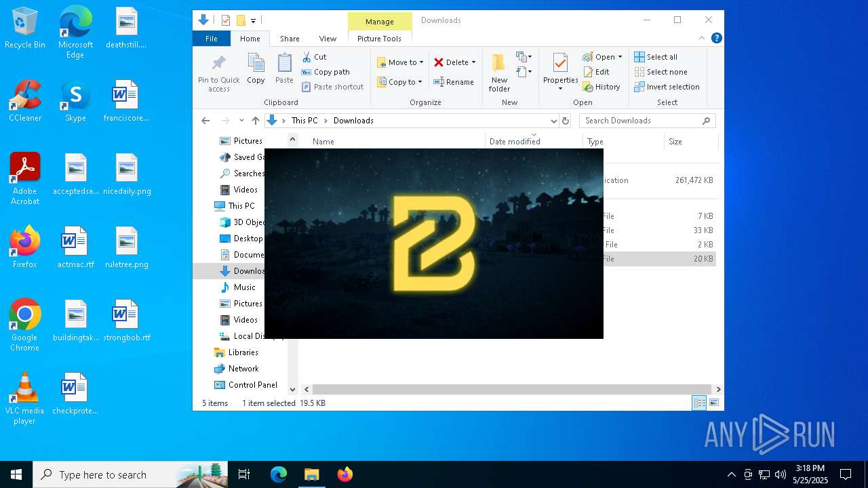The width and height of the screenshot is (868, 488).
Task: Launch Firefox from the taskbar
Action: coord(344,474)
